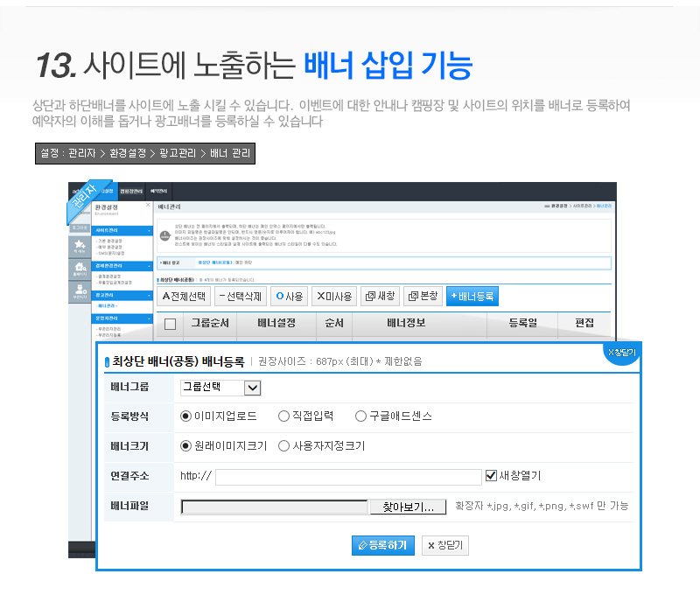The height and width of the screenshot is (616, 700).
Task: Click the 배너설정 column header
Action: point(276,323)
